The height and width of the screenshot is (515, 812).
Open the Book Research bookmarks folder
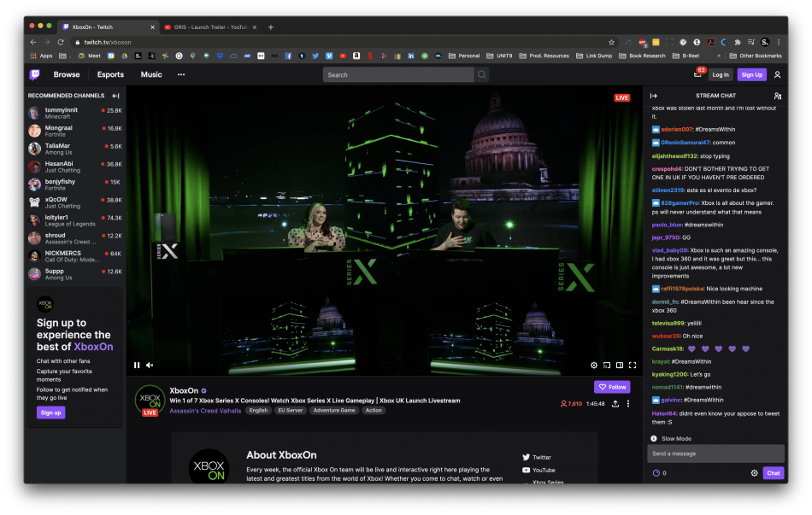pos(642,56)
